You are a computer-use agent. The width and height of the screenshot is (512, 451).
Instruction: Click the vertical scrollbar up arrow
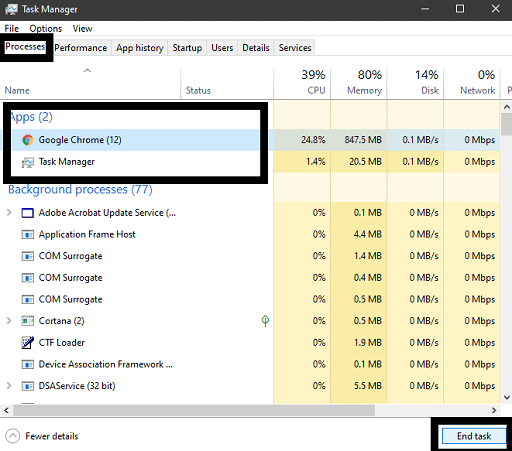coord(507,107)
